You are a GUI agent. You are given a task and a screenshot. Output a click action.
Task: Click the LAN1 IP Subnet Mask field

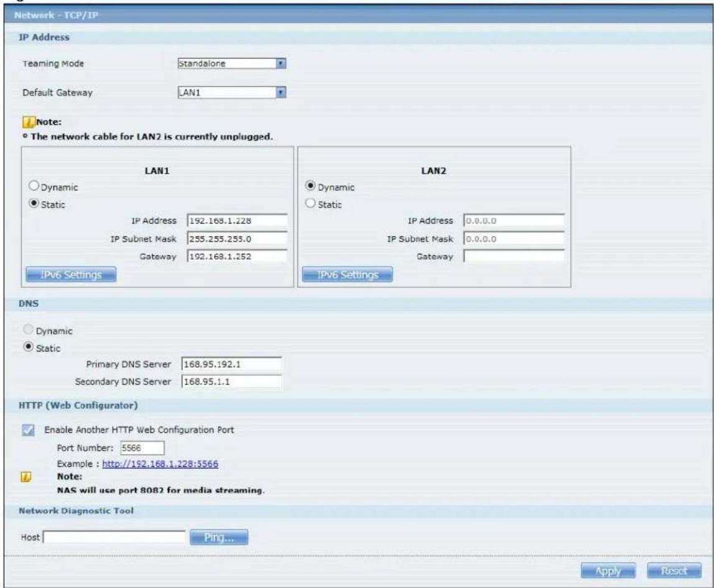237,239
